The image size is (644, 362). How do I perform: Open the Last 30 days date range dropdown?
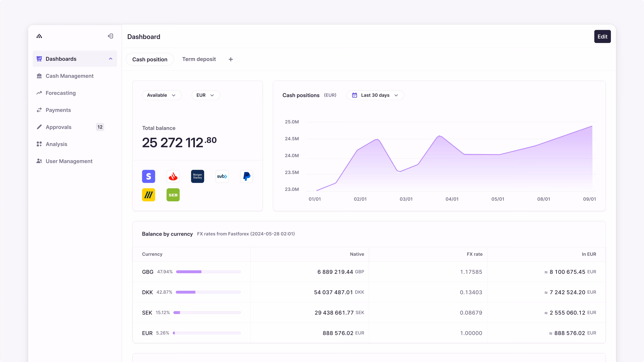375,95
